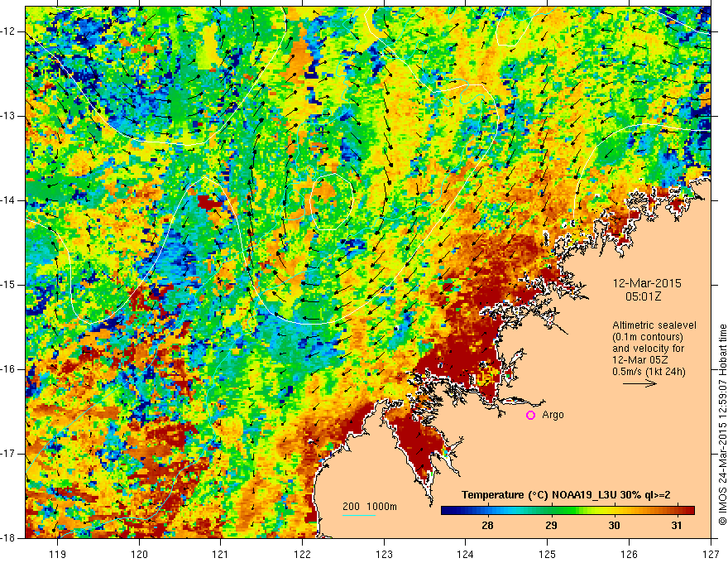This screenshot has height=563, width=728.
Task: Click the latitude axis label '-13'
Action: 8,116
